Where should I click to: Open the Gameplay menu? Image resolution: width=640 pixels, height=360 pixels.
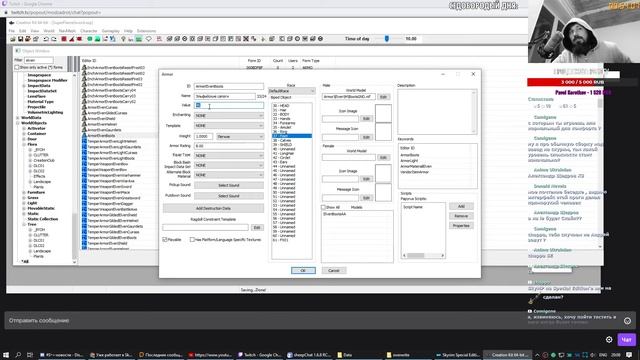coord(111,31)
